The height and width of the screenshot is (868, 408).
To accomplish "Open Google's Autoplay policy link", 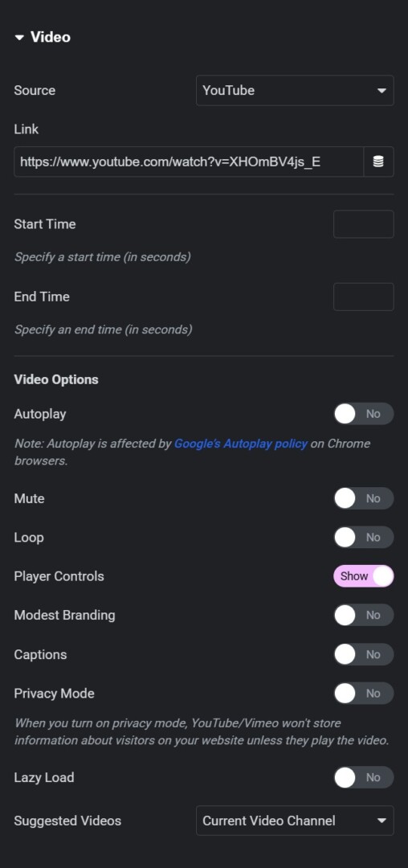I will [x=240, y=444].
